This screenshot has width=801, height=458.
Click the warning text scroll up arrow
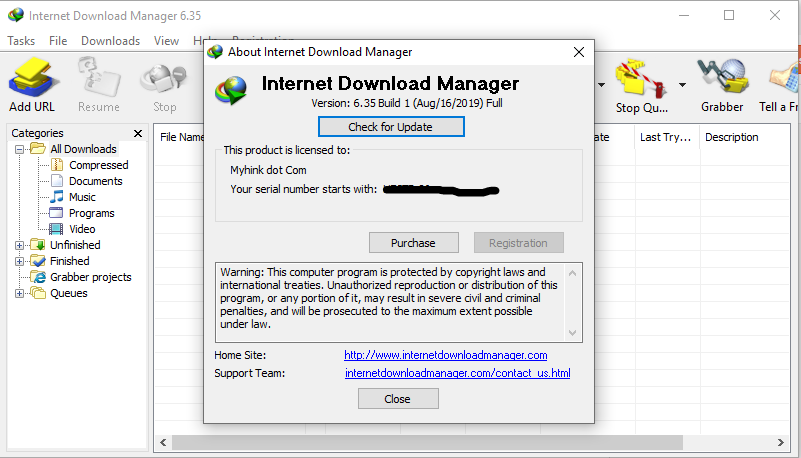(x=573, y=274)
